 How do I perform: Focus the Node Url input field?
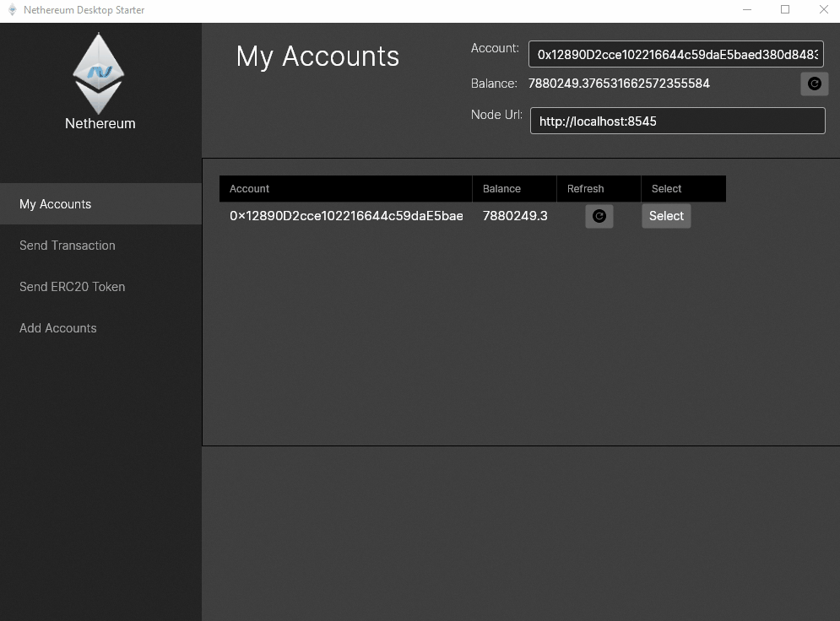[x=677, y=121]
